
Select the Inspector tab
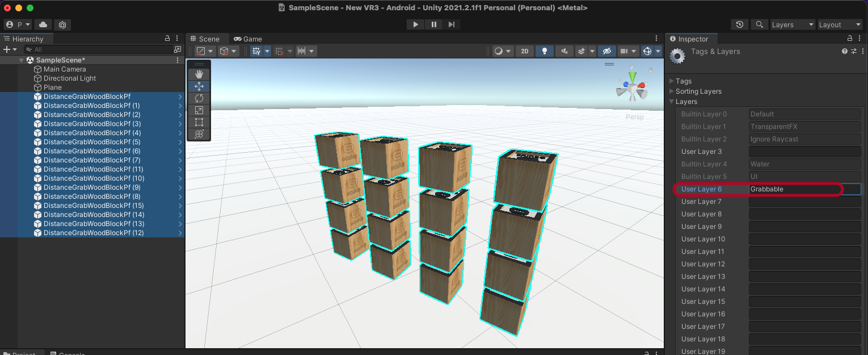692,39
